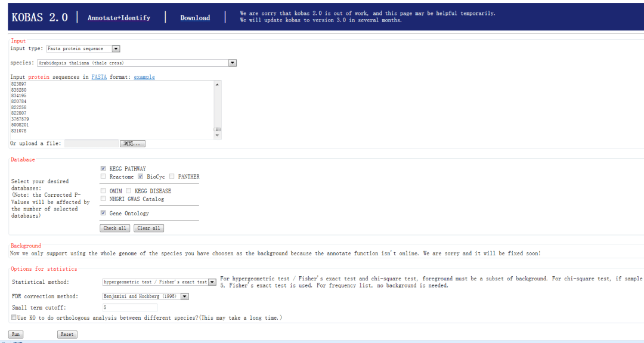
Task: Click the example link
Action: 144,77
